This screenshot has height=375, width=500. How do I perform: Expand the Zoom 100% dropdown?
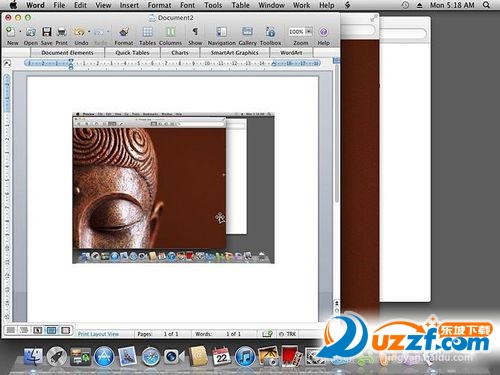pos(309,32)
